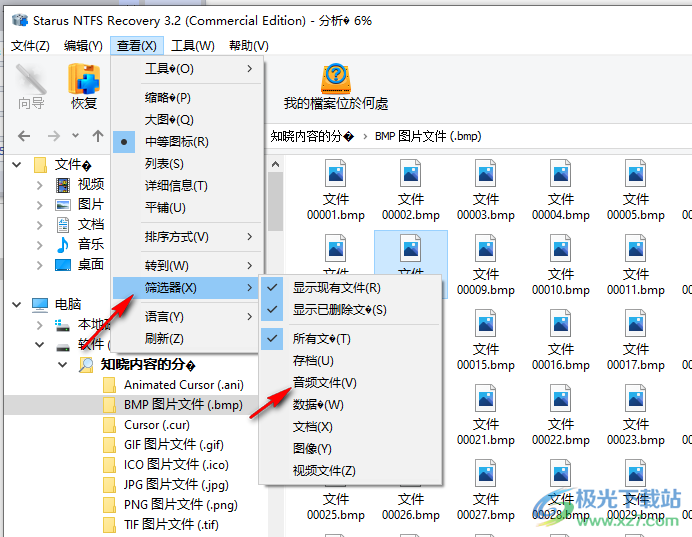Expand the 桌面 tree node
Viewport: 692px width, 537px height.
coord(39,265)
